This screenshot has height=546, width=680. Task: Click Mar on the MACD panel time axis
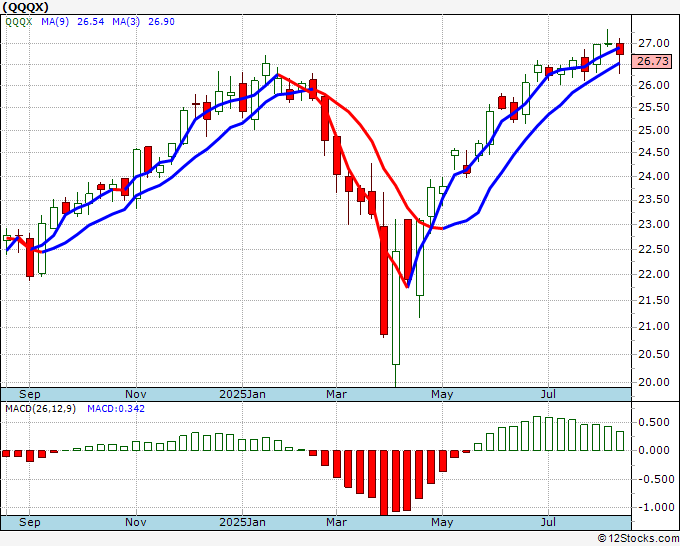tap(337, 522)
